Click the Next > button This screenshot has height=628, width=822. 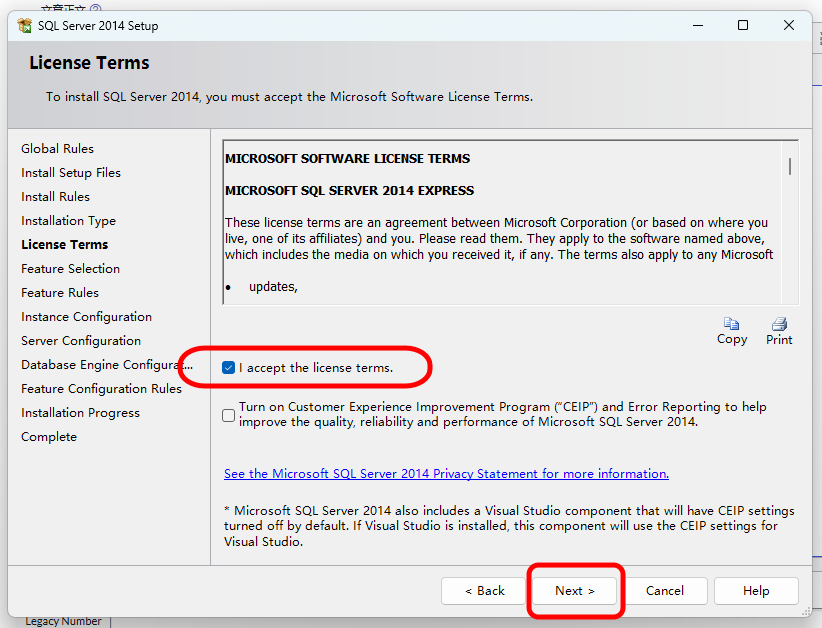[575, 591]
